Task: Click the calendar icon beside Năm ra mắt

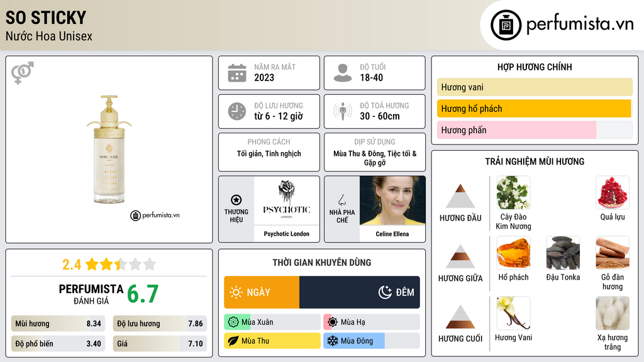Action: pyautogui.click(x=237, y=73)
